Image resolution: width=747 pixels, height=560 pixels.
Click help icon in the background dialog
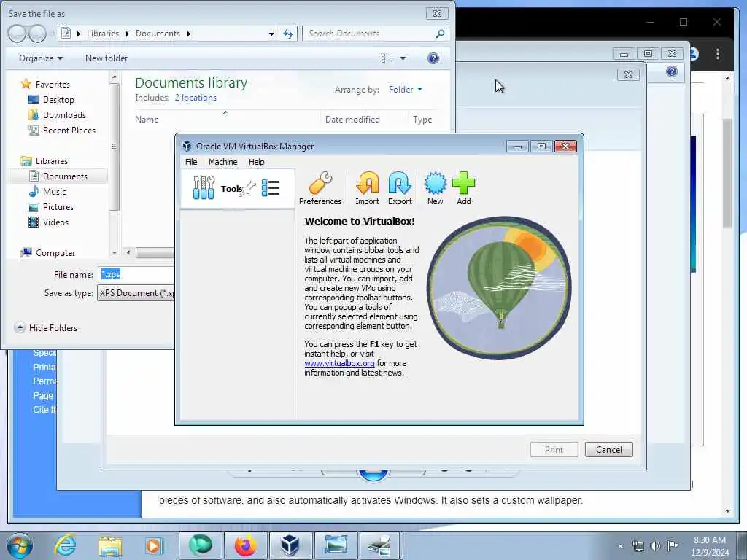(x=672, y=71)
